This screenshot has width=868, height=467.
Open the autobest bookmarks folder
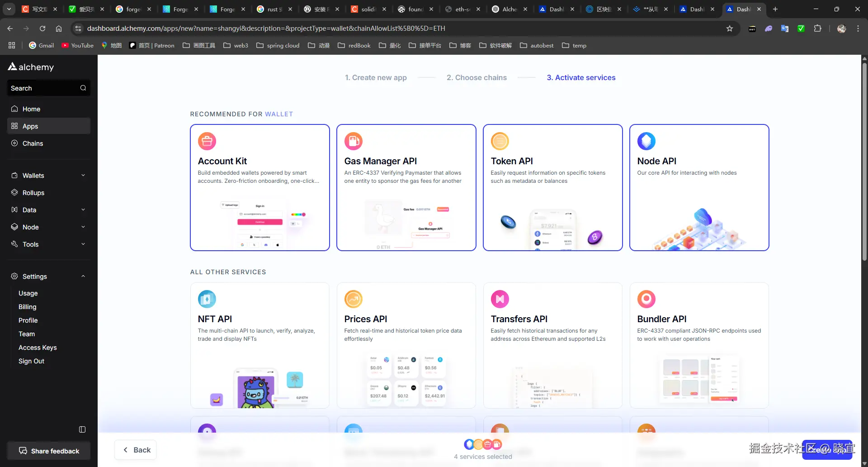pyautogui.click(x=537, y=45)
